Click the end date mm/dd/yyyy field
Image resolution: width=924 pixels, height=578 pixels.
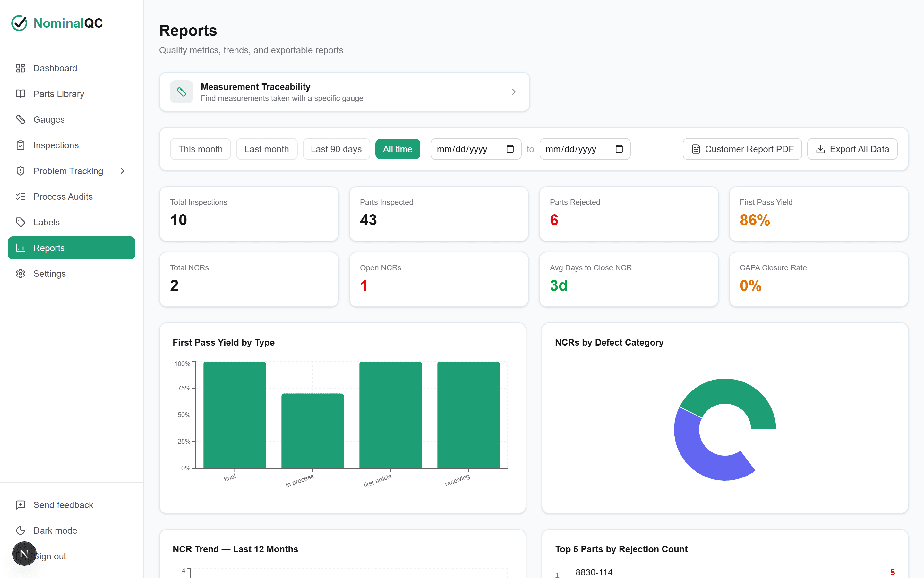(585, 149)
